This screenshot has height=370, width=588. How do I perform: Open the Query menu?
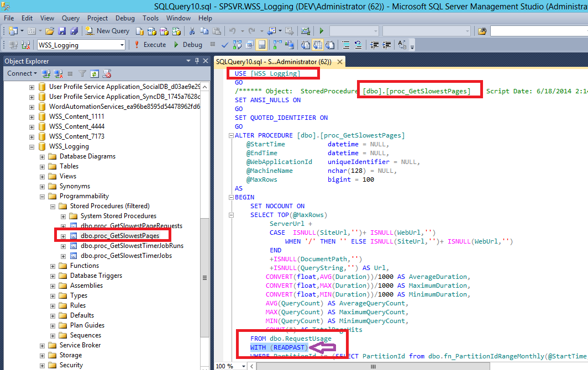click(x=70, y=18)
